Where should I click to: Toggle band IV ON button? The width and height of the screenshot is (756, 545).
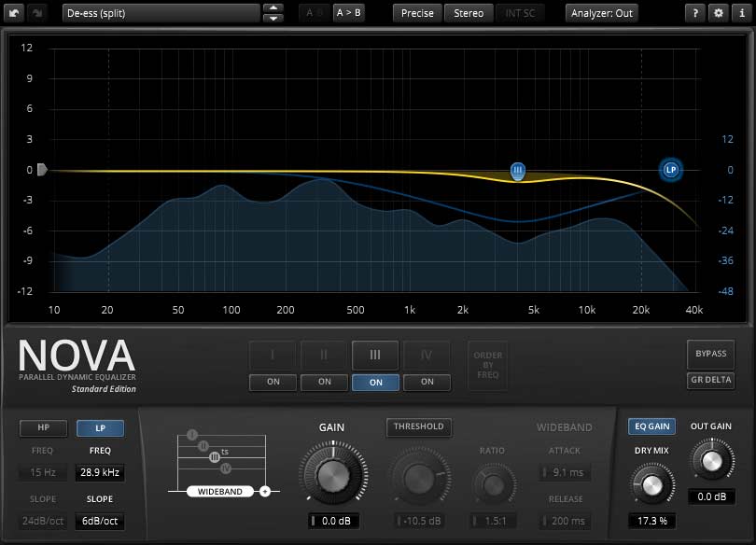click(x=427, y=382)
